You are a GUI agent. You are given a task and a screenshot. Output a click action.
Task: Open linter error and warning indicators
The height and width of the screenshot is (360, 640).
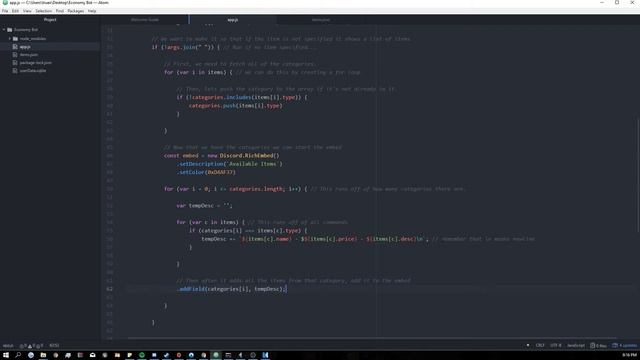[x=31, y=346]
